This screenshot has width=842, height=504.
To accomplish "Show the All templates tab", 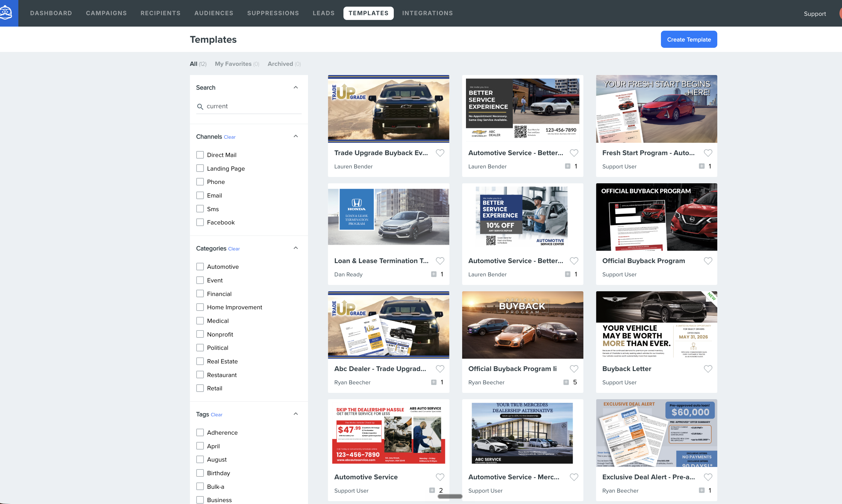I will point(198,64).
